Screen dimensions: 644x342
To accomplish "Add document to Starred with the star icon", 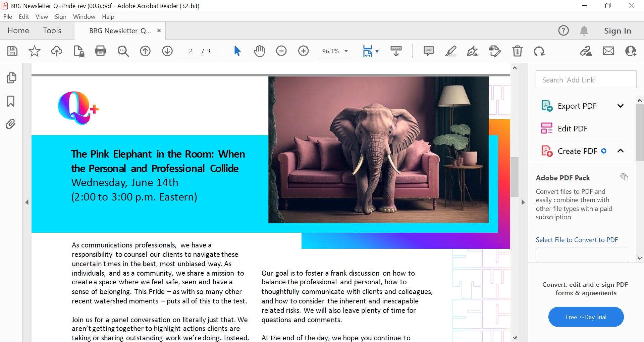I will point(34,51).
